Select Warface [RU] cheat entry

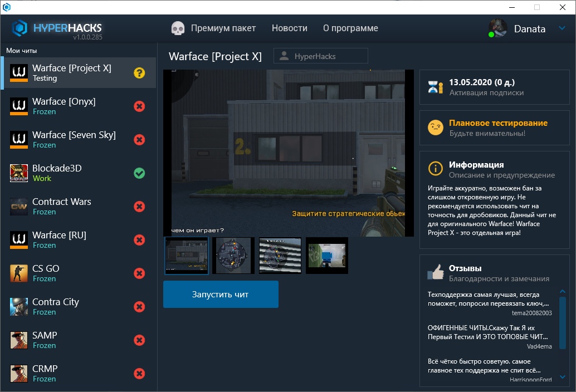tap(78, 239)
